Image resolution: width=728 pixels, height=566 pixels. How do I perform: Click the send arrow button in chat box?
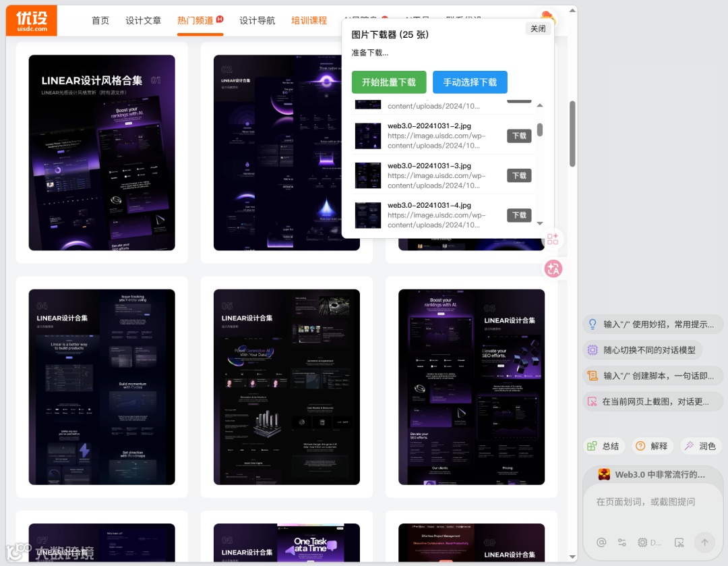tap(705, 542)
